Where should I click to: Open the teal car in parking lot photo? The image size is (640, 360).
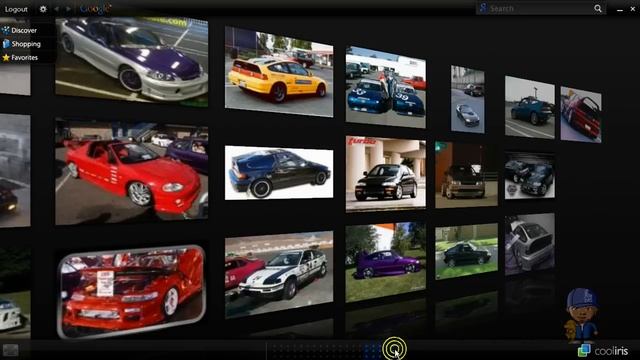click(x=530, y=107)
